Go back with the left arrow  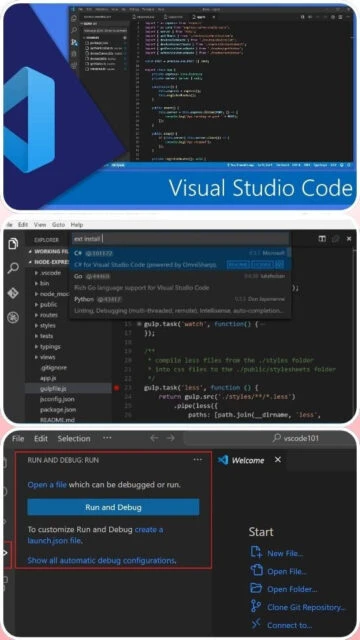tap(154, 438)
